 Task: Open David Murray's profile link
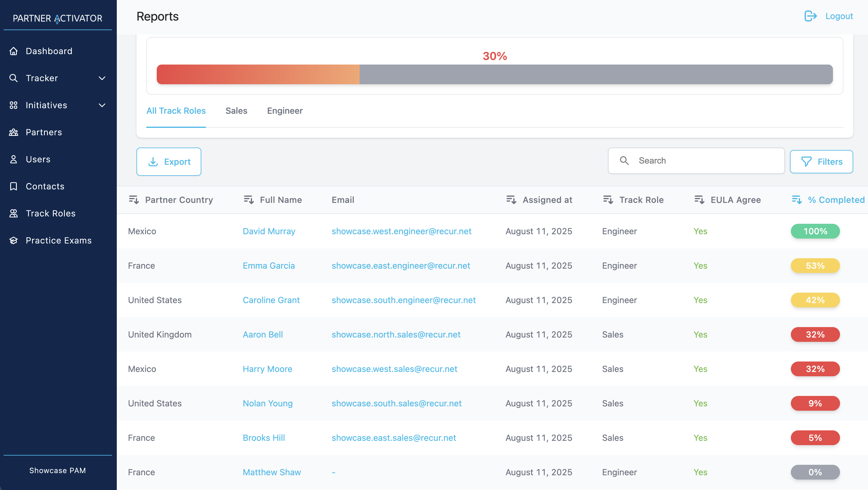click(x=269, y=231)
